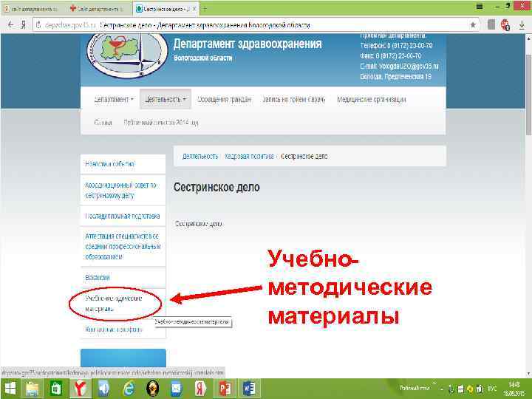Image resolution: width=532 pixels, height=399 pixels.
Task: Open Координационный совет по сестринскому делу
Action: [123, 191]
